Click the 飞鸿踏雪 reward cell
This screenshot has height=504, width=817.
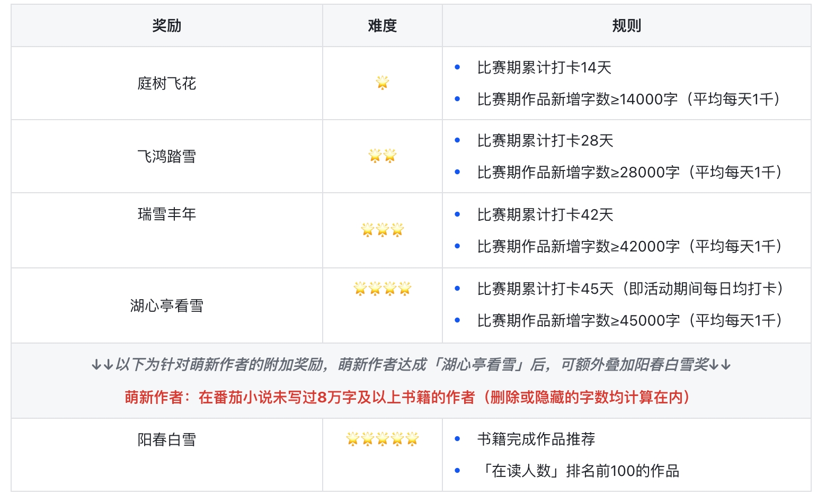[166, 156]
